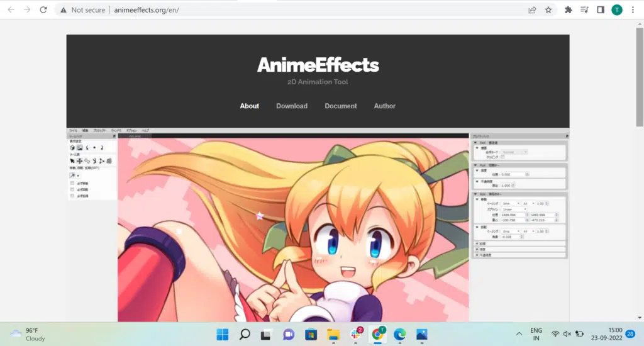This screenshot has height=346, width=644.
Task: Click the muted volume tray icon
Action: point(567,334)
